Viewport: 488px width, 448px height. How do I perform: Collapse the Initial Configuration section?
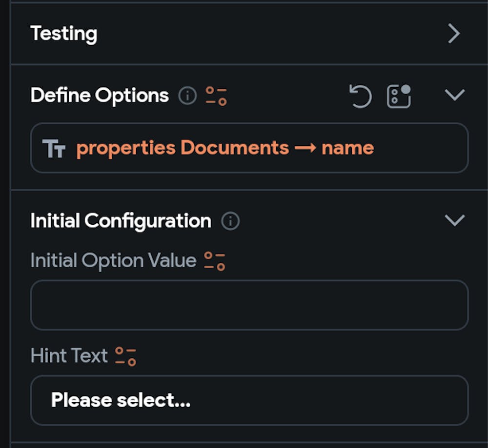[x=454, y=221]
